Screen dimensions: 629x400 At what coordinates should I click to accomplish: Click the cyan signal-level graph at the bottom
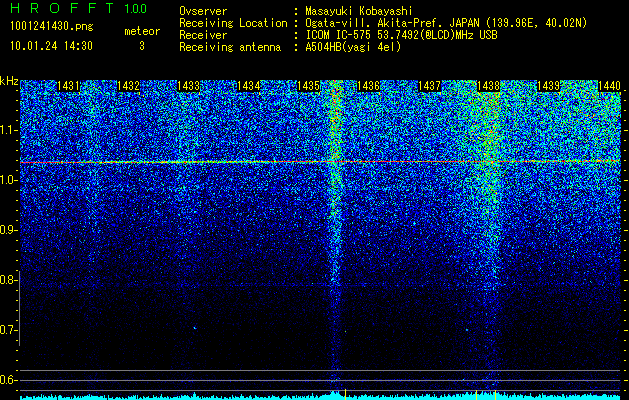(320, 396)
